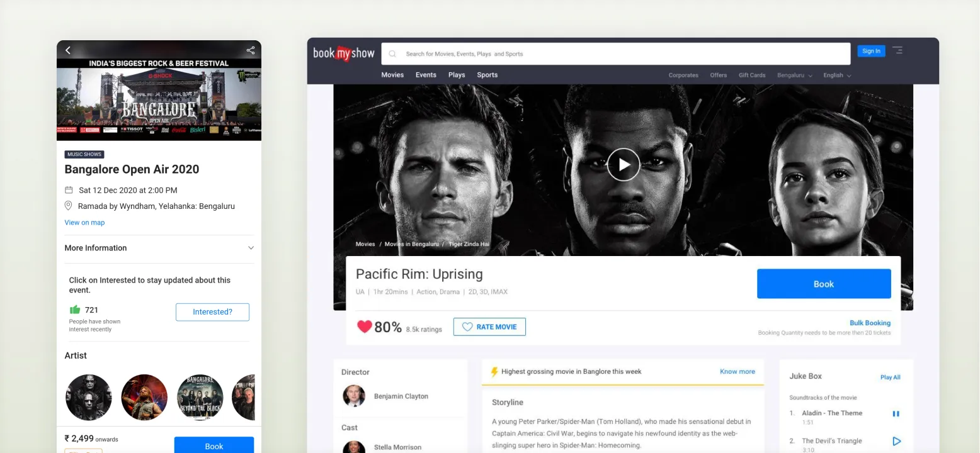Click the Pacific Rim: Uprising title
The height and width of the screenshot is (453, 980).
419,274
